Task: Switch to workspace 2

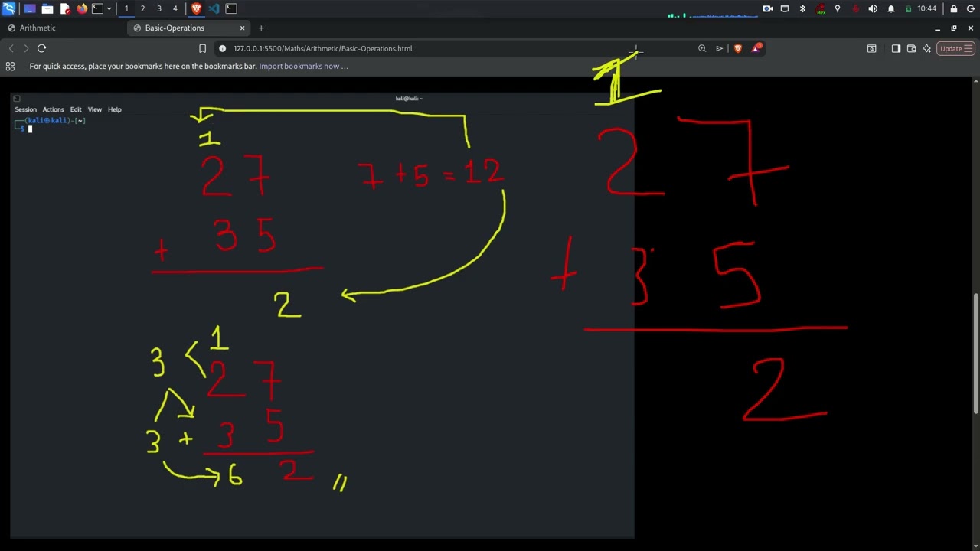Action: (x=142, y=8)
